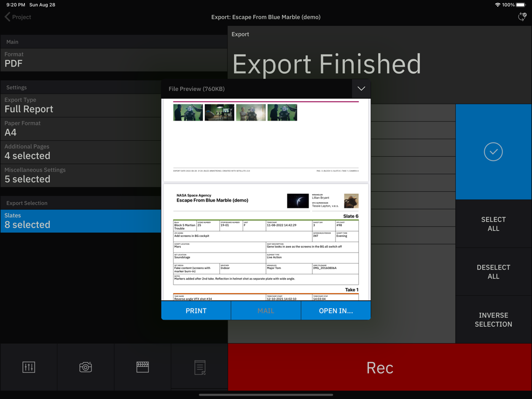532x399 pixels.
Task: Open the camera capture tool
Action: (x=85, y=367)
